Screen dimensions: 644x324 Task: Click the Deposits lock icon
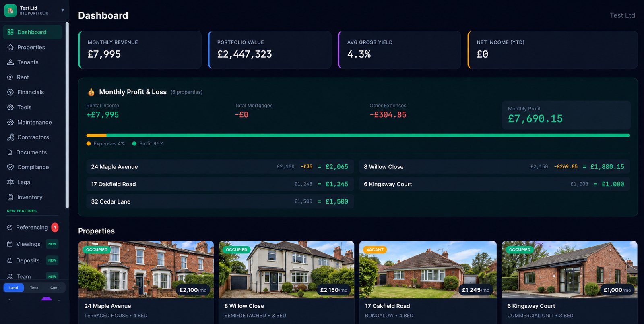pos(10,260)
